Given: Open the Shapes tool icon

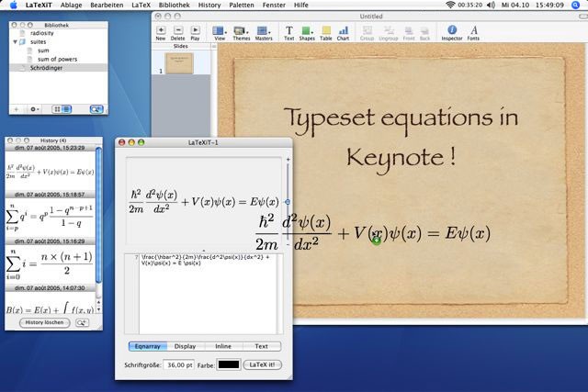Looking at the screenshot, I should pyautogui.click(x=306, y=30).
